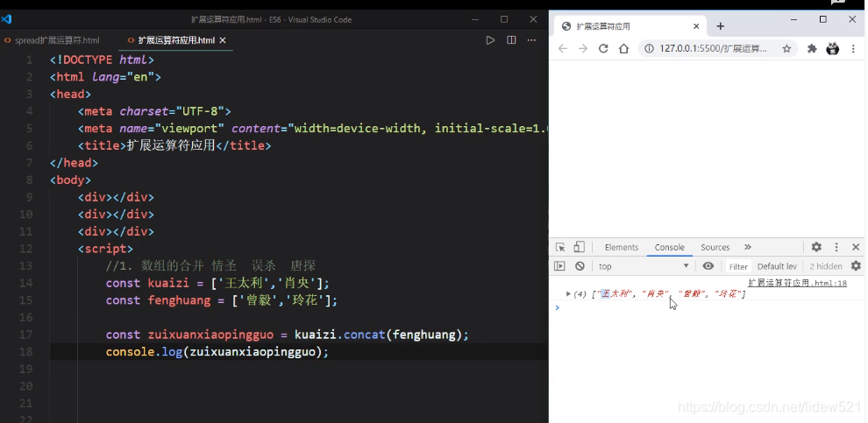868x423 pixels.
Task: Open DevTools settings gear
Action: click(816, 247)
